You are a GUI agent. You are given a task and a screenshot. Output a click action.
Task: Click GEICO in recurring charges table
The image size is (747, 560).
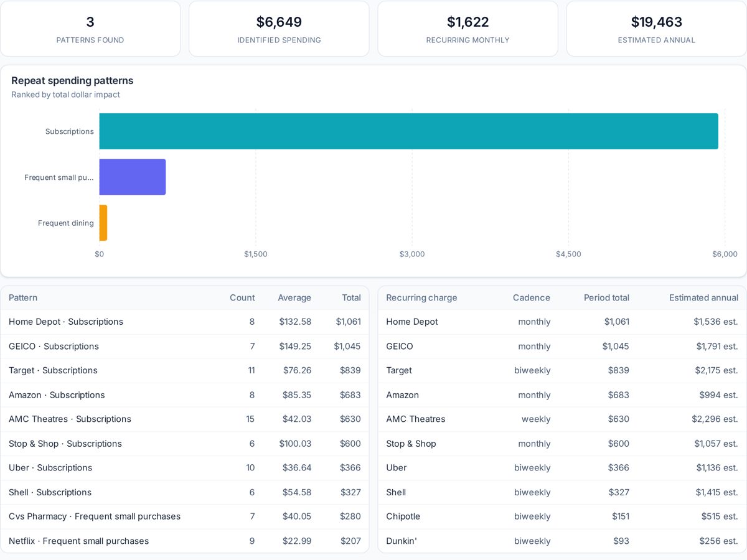400,346
